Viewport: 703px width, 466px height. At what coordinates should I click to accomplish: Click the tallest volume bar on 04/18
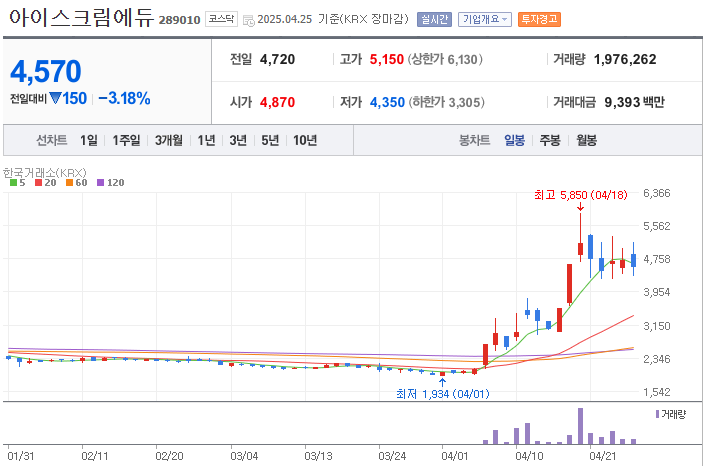pyautogui.click(x=580, y=426)
